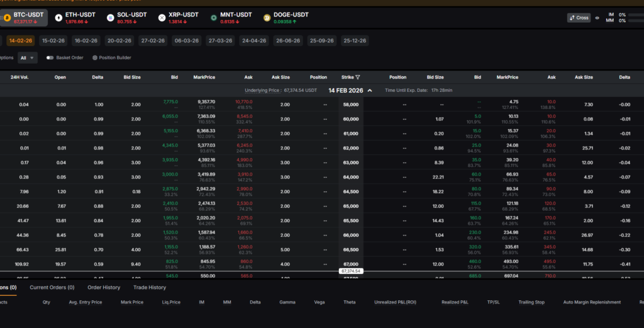Open the Current Orders tab

[52, 287]
